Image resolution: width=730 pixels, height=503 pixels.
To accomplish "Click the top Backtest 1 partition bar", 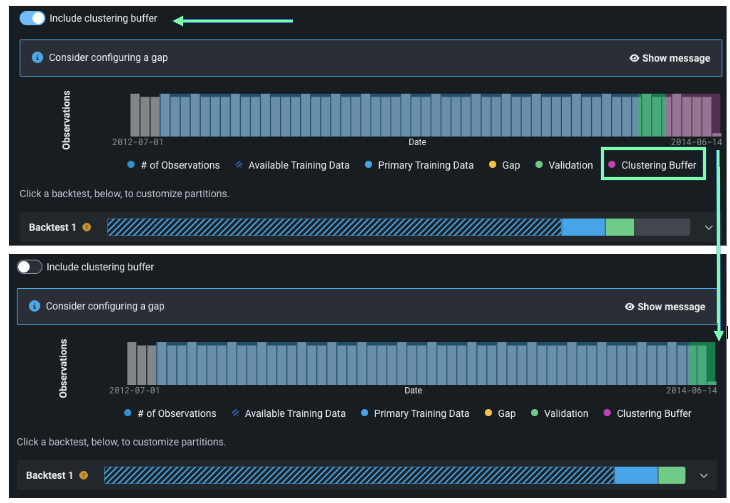I will point(398,228).
